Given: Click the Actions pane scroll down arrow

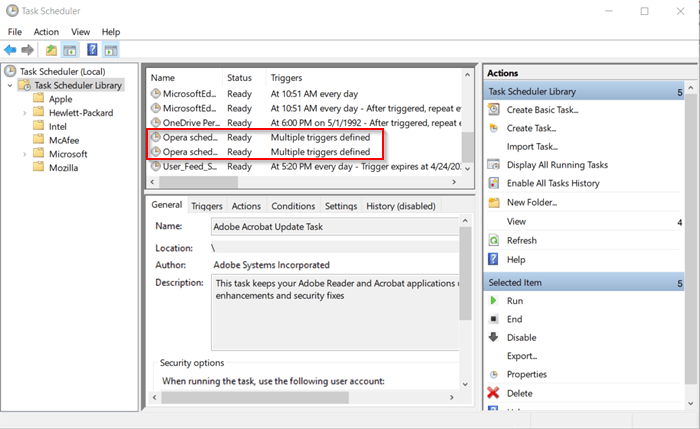Looking at the screenshot, I should 691,403.
